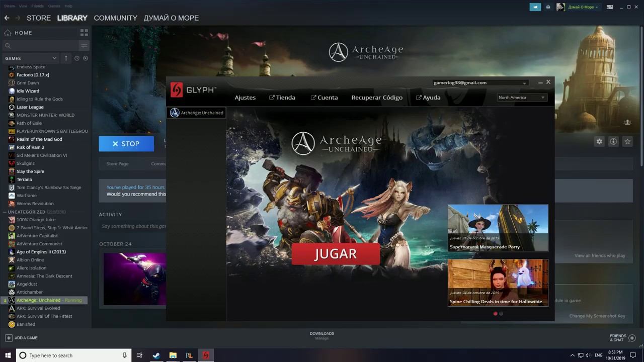Open the North America region dropdown
644x362 pixels.
[522, 98]
